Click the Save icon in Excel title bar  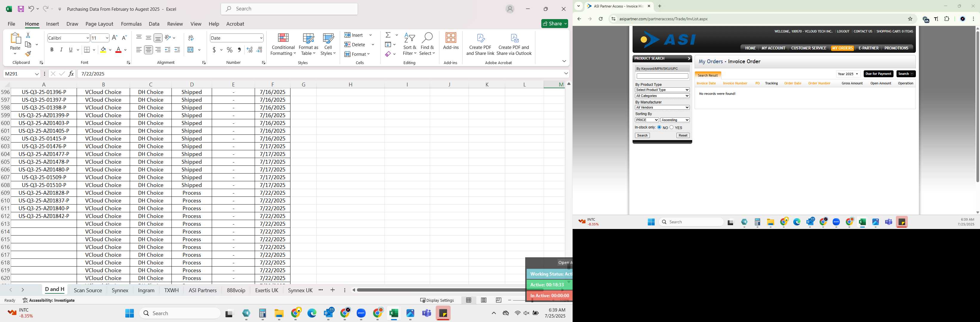(x=21, y=9)
